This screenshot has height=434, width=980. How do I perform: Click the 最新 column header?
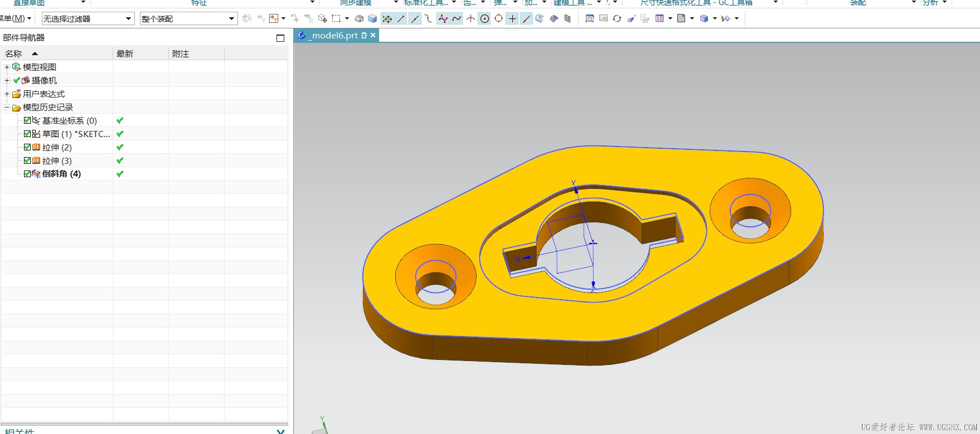click(x=140, y=53)
